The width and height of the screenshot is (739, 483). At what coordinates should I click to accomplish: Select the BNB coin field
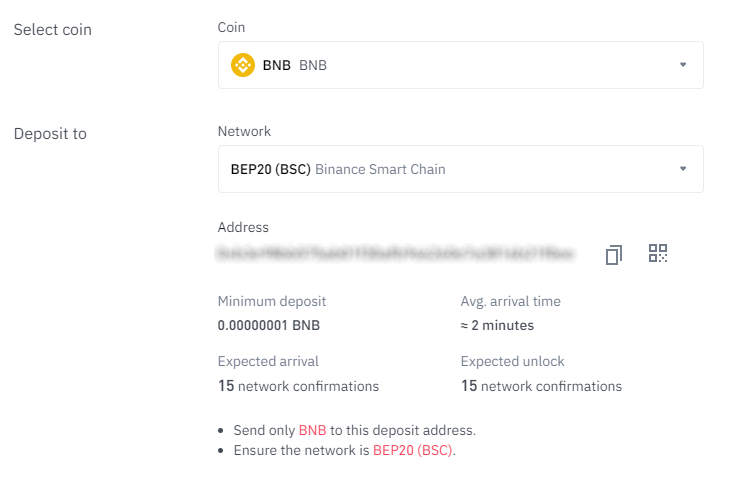(x=460, y=65)
